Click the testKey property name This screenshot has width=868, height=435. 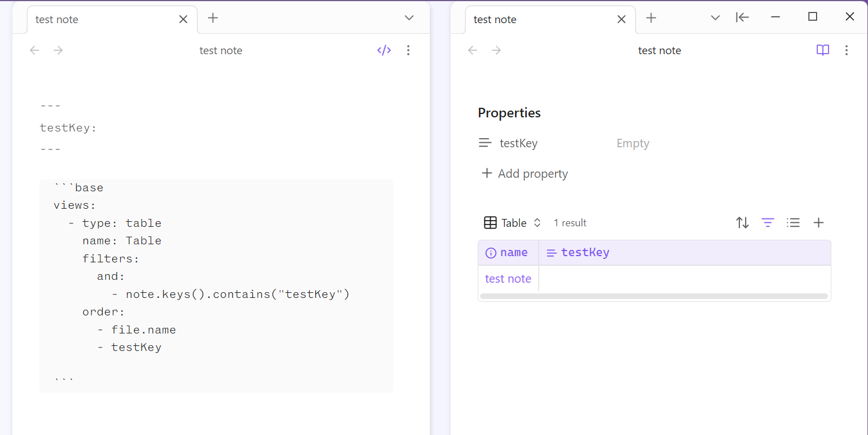pyautogui.click(x=518, y=143)
